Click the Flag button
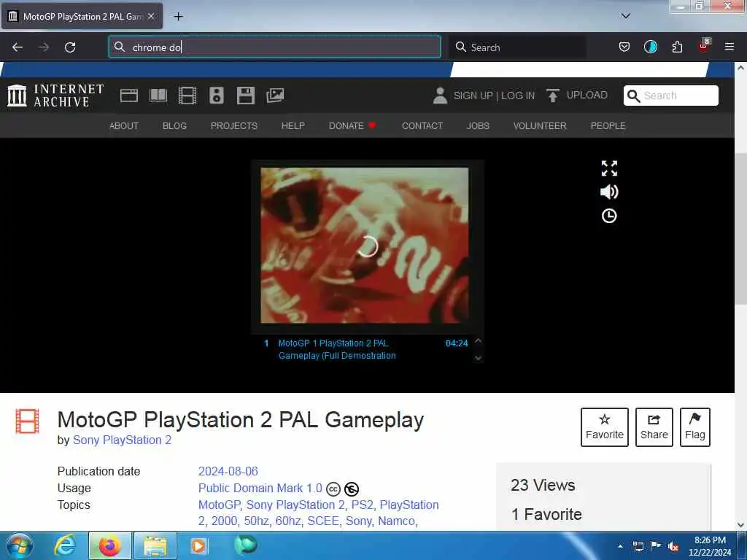The image size is (747, 560). (695, 427)
